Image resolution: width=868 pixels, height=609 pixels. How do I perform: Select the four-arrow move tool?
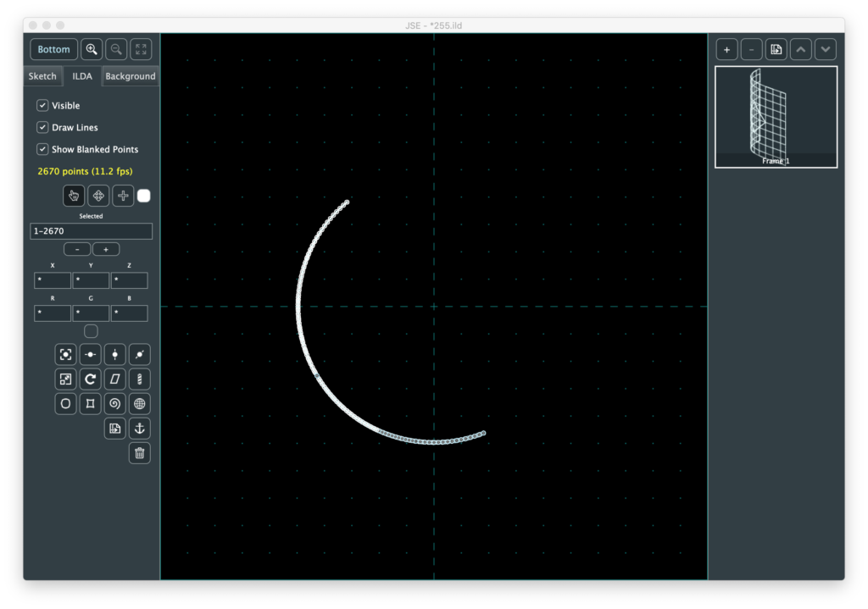click(x=98, y=196)
